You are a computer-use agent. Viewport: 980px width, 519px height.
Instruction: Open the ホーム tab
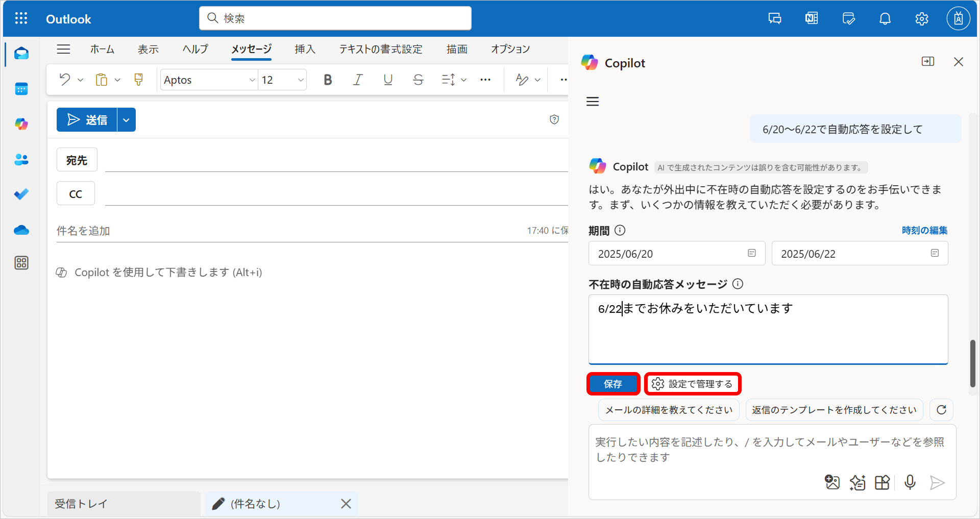[x=102, y=49]
